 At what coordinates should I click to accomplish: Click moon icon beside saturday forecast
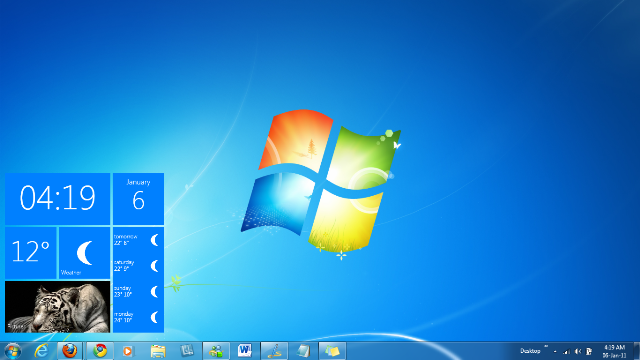pyautogui.click(x=154, y=266)
